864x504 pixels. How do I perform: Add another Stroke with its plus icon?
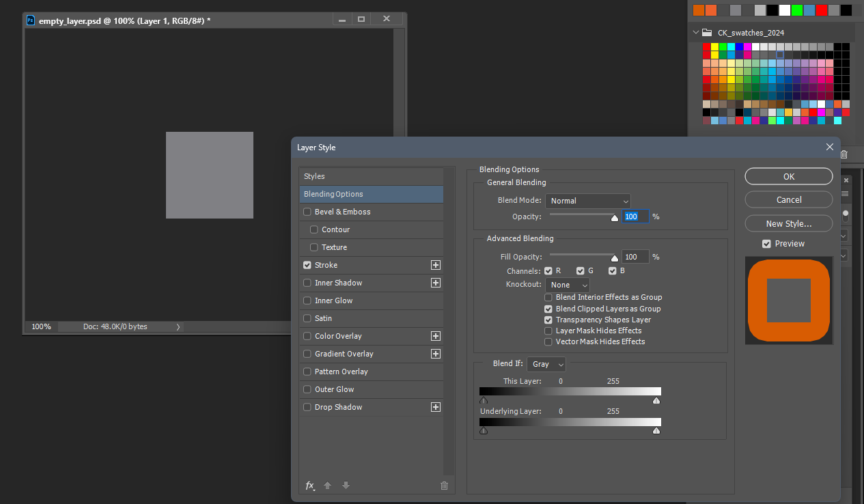tap(435, 265)
